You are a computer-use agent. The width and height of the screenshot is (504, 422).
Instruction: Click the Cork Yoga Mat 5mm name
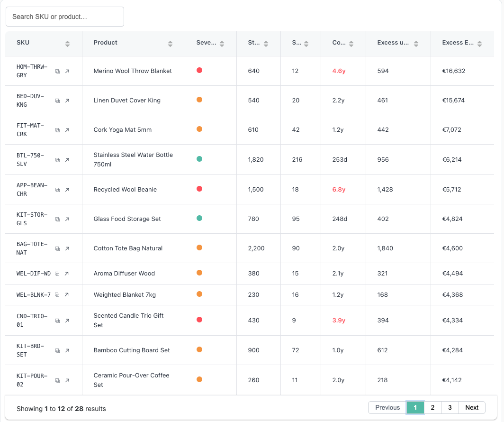pos(123,130)
